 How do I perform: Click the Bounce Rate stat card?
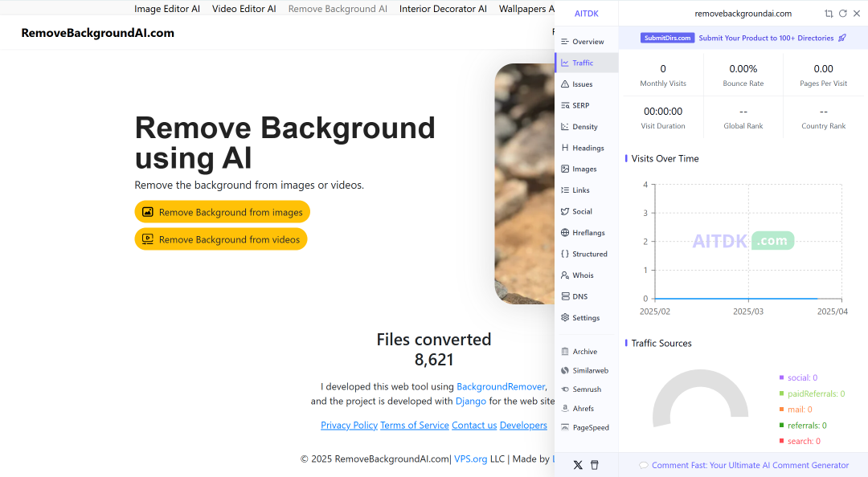coord(743,75)
